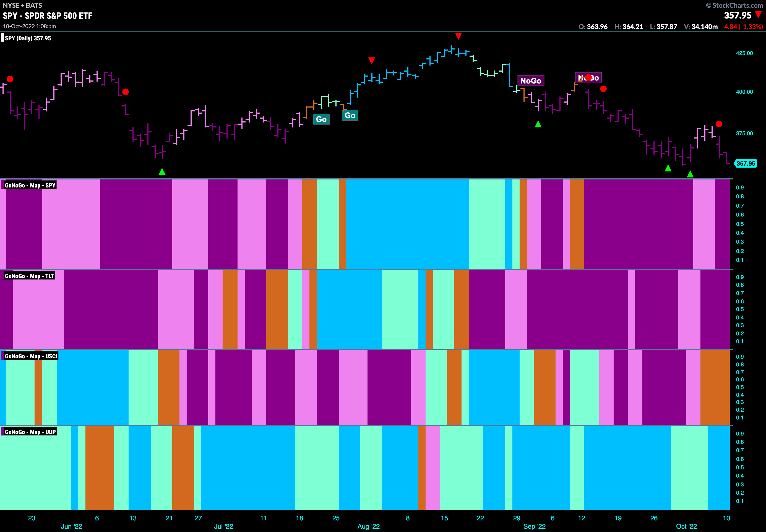
Task: Click the Sep '22 month label
Action: [x=534, y=526]
